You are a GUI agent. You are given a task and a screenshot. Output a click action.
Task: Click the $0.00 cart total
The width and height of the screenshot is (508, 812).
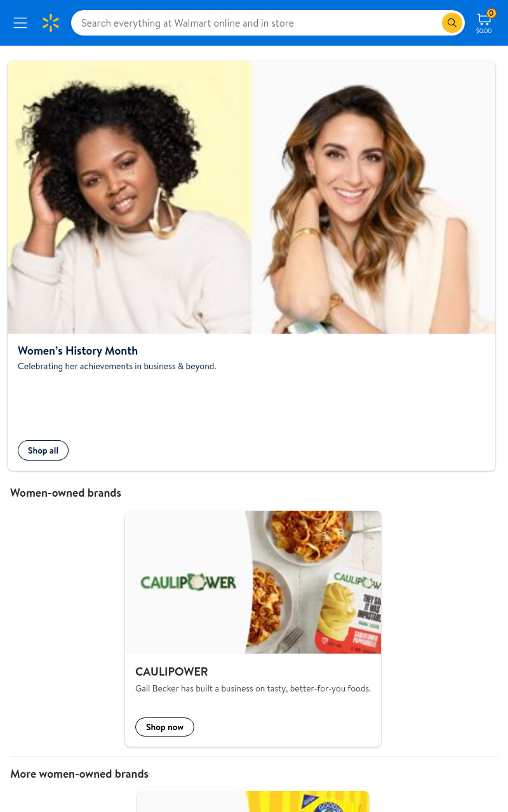click(x=484, y=30)
